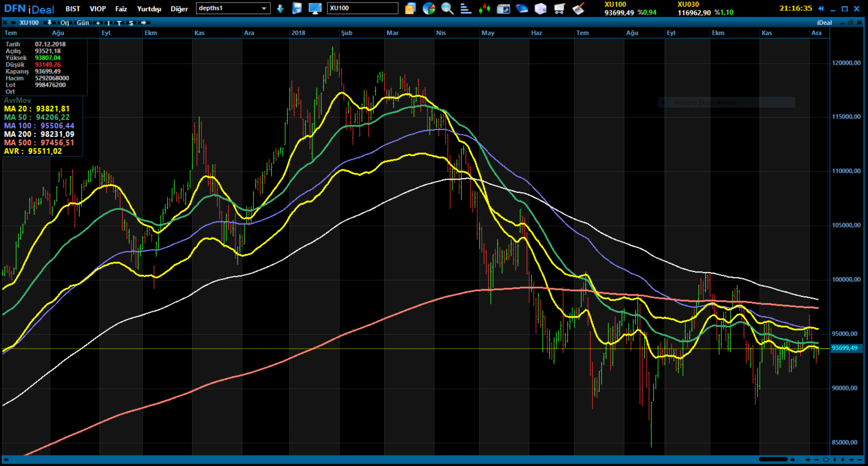Open the chart toolbar down-arrow dropdown
This screenshot has height=466, width=868.
point(49,23)
